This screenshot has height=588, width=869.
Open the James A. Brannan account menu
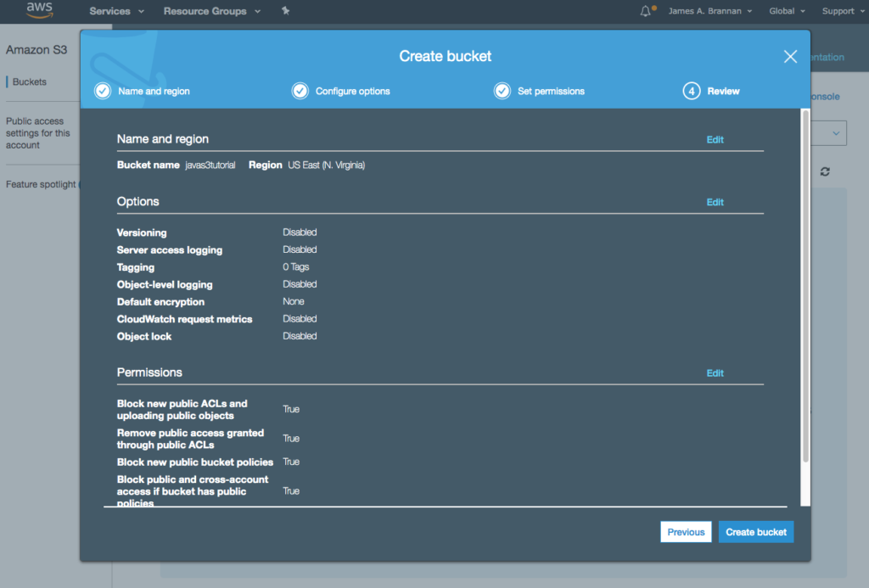tap(710, 11)
